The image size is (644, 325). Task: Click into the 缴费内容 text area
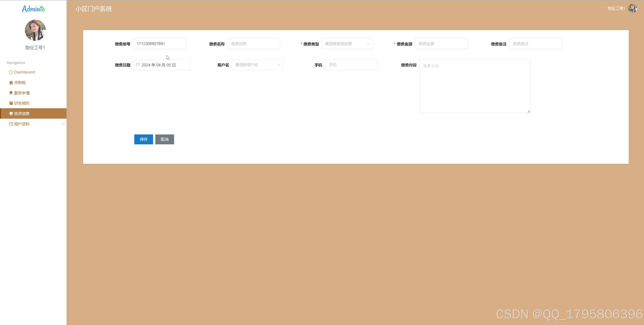coord(475,86)
